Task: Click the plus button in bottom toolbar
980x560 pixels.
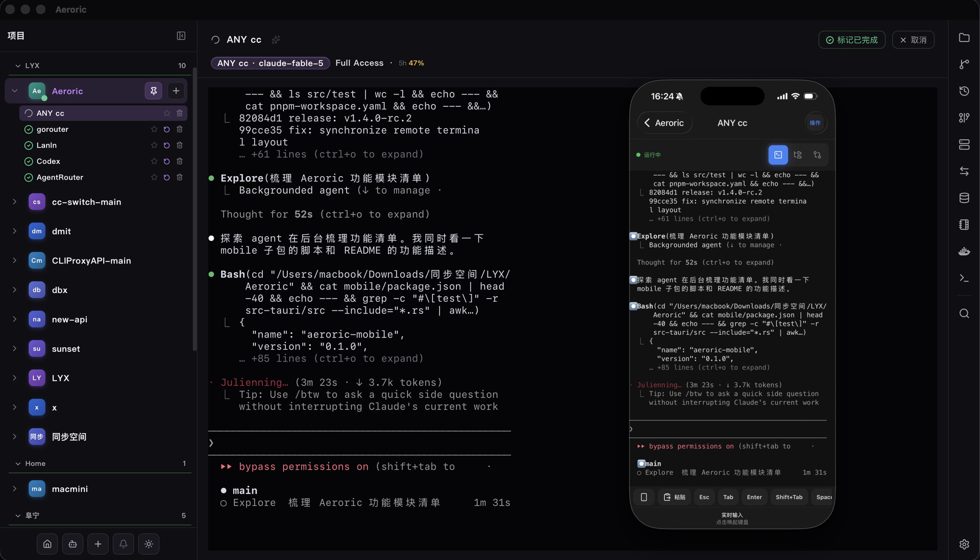Action: (98, 544)
